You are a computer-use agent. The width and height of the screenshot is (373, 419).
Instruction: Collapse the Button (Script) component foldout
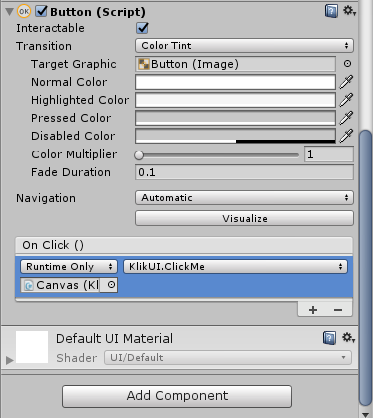(9, 12)
